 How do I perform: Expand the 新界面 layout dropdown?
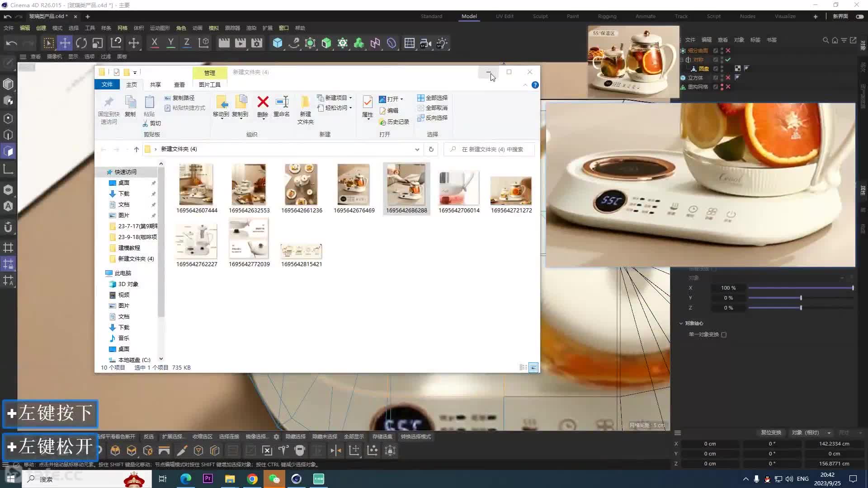(x=840, y=16)
